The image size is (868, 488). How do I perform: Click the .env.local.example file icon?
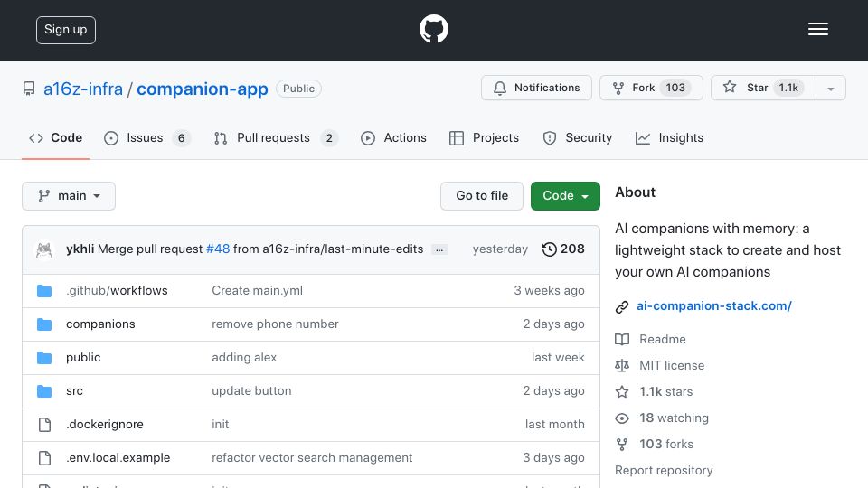tap(44, 458)
